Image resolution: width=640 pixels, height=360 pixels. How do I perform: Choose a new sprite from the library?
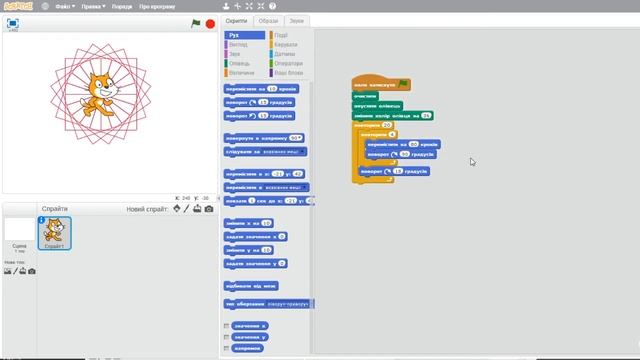pos(177,209)
